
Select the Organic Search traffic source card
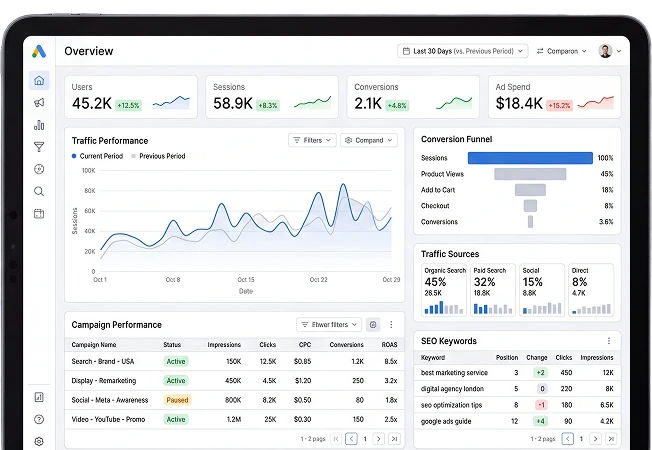[x=444, y=290]
